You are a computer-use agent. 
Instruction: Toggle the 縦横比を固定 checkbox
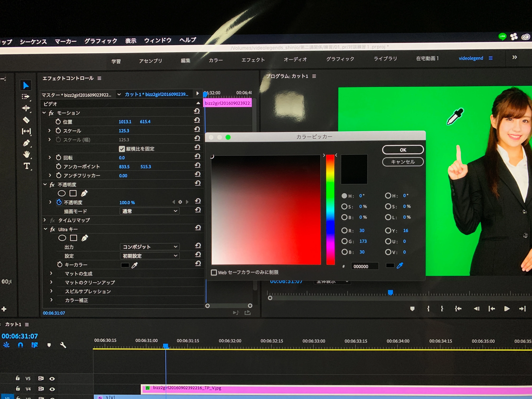coord(122,149)
